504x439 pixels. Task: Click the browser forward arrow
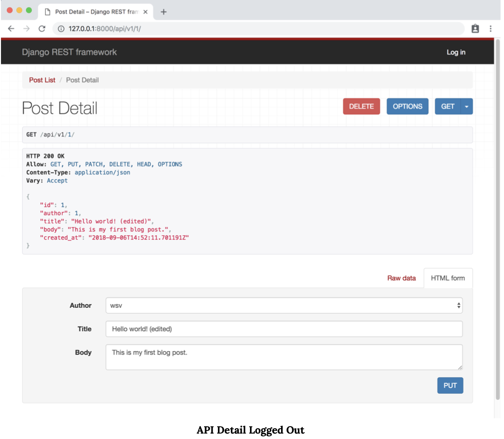click(x=27, y=29)
